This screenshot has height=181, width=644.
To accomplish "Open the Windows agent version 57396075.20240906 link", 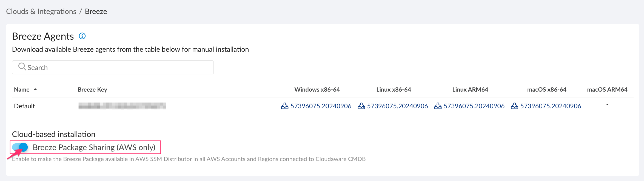I will pos(321,106).
